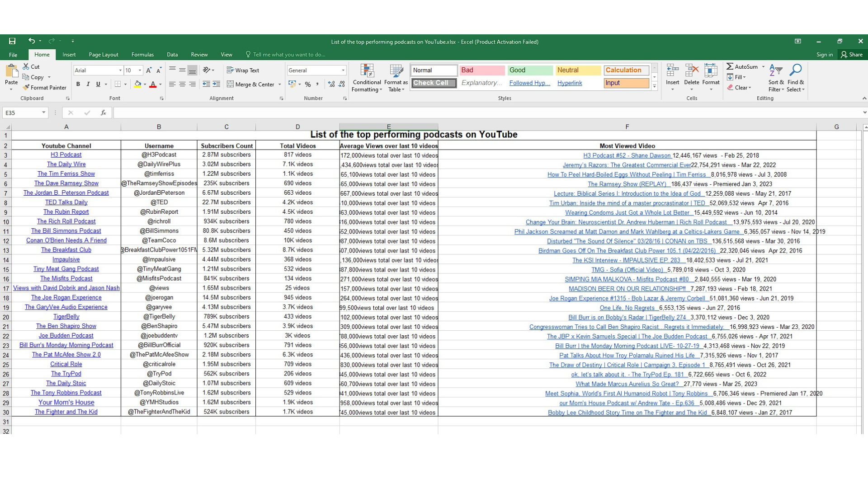Click the Increase Font Size icon
This screenshot has height=488, width=868.
[149, 70]
